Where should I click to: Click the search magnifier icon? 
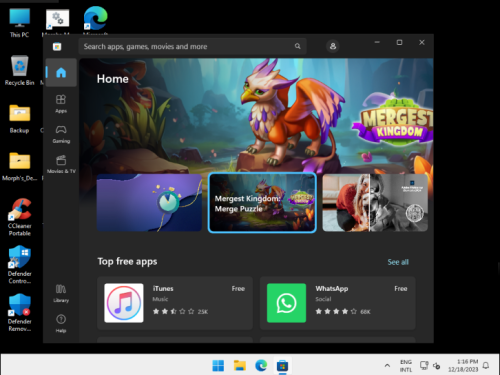(x=297, y=46)
